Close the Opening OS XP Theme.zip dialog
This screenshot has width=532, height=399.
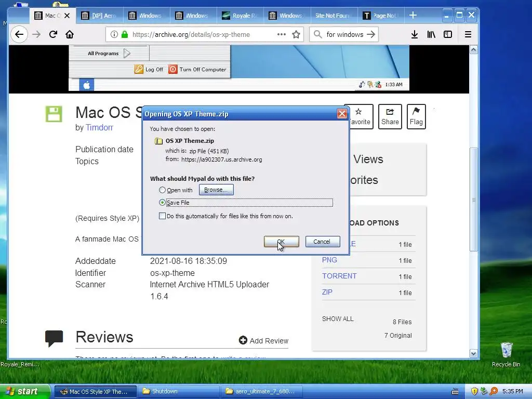click(x=342, y=113)
